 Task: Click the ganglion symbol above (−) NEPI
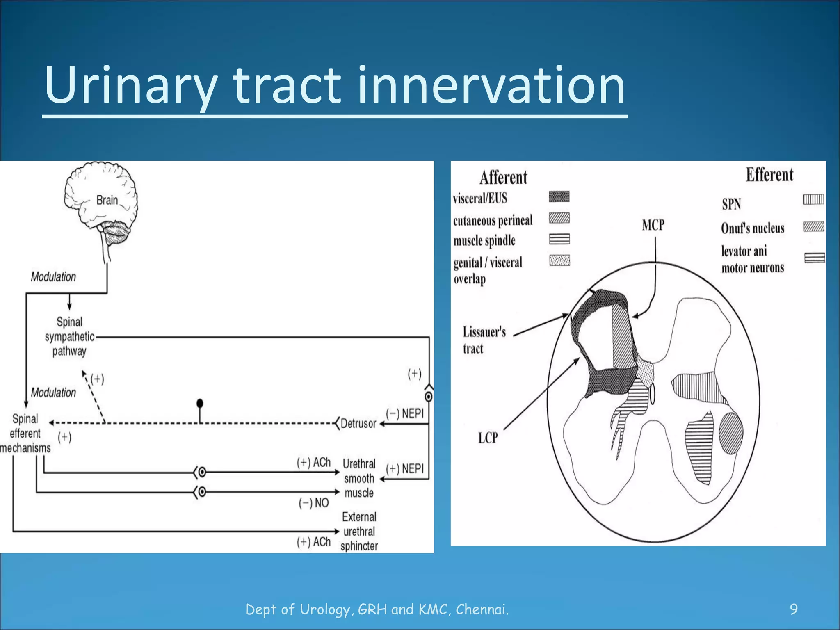tap(429, 397)
